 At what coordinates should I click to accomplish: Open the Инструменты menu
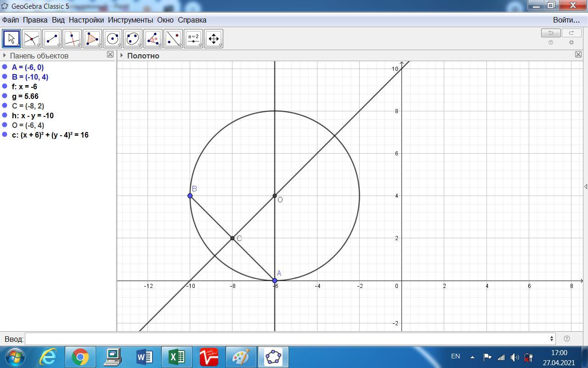(130, 20)
